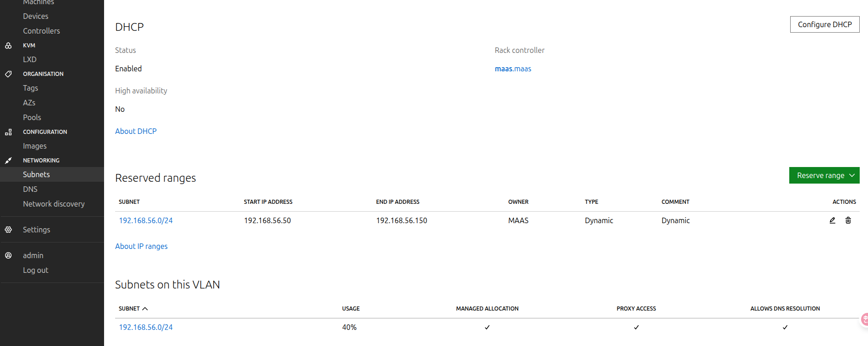This screenshot has height=346, width=868.
Task: Click the Settings gear icon
Action: tap(8, 230)
